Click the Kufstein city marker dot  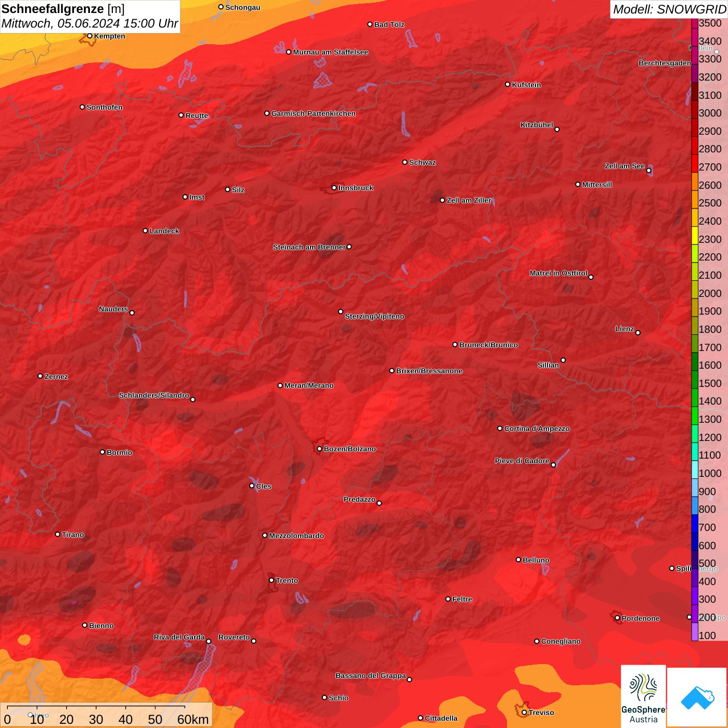(508, 84)
